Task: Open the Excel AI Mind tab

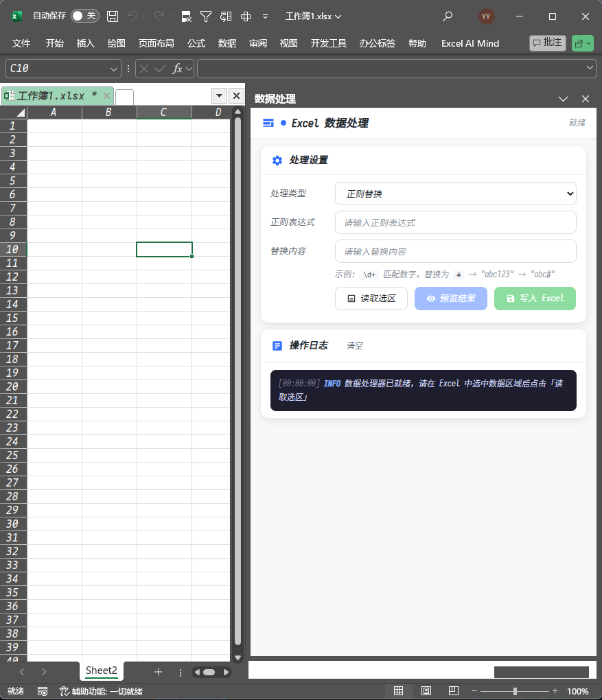Action: 470,43
